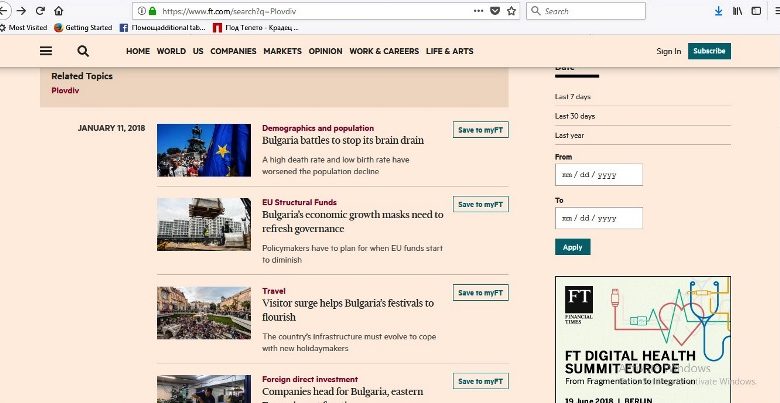Screen dimensions: 780x403
Task: Open the Firefox library icon
Action: coord(738,11)
